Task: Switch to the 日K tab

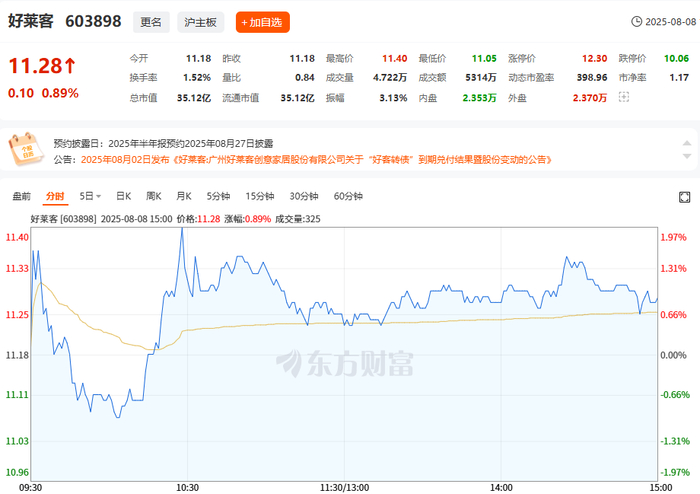Action: 124,196
